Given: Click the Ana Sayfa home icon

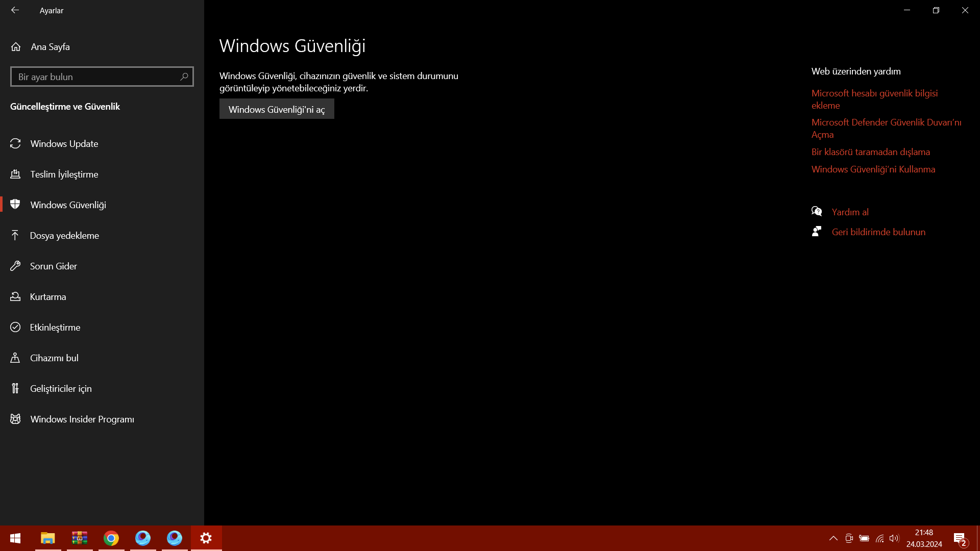Looking at the screenshot, I should (16, 47).
